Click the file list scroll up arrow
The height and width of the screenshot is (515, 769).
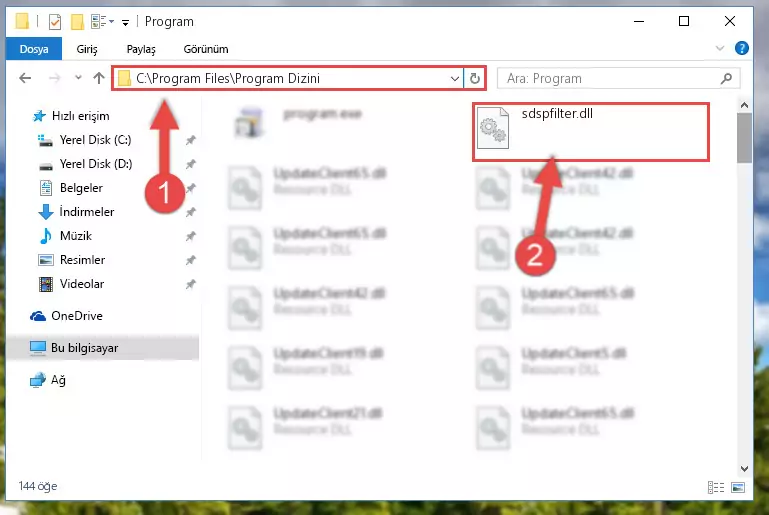tap(744, 105)
